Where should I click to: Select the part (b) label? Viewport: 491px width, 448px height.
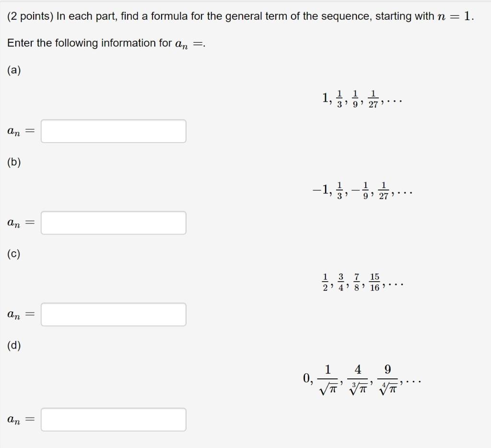click(x=14, y=162)
